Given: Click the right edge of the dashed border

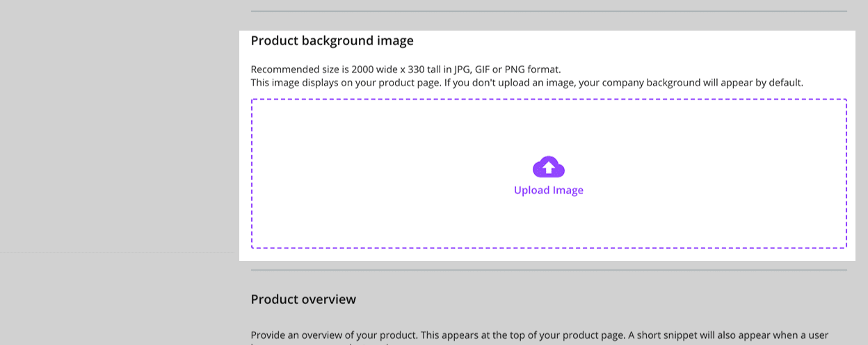Looking at the screenshot, I should (x=846, y=174).
